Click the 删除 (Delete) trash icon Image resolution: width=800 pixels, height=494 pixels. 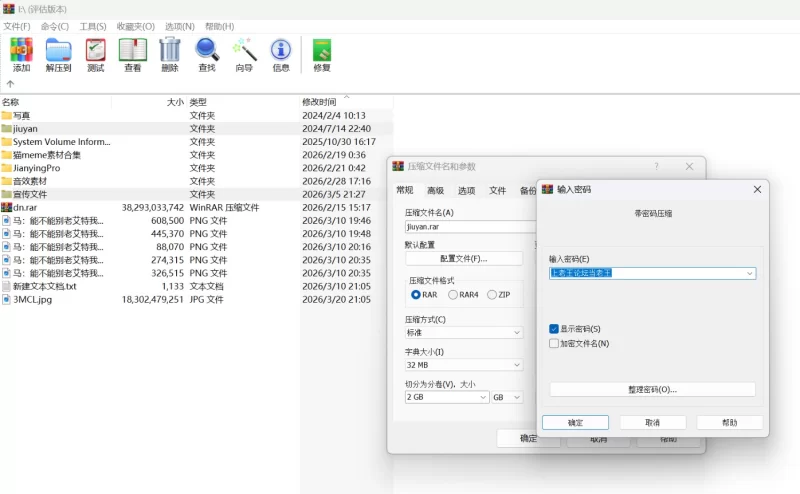click(x=170, y=54)
